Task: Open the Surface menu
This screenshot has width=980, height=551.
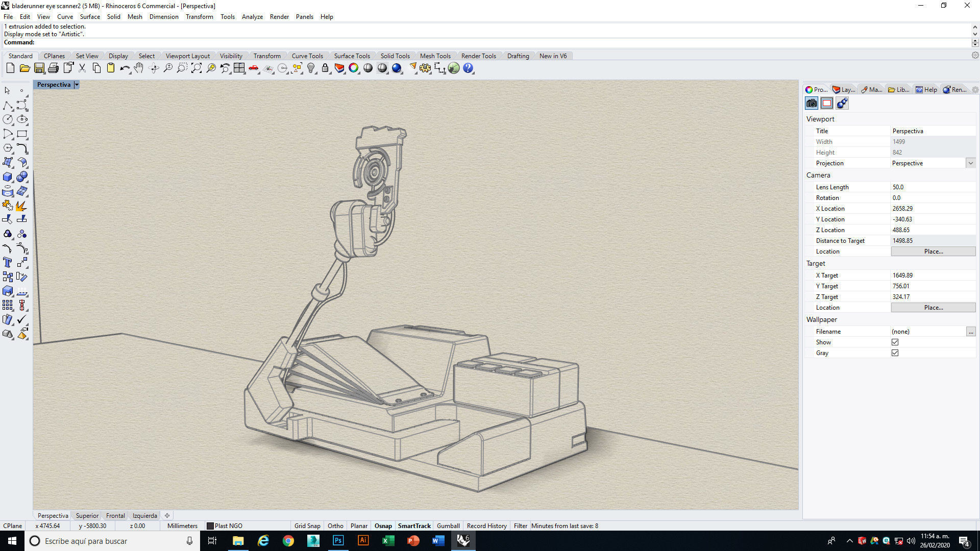Action: coord(90,17)
